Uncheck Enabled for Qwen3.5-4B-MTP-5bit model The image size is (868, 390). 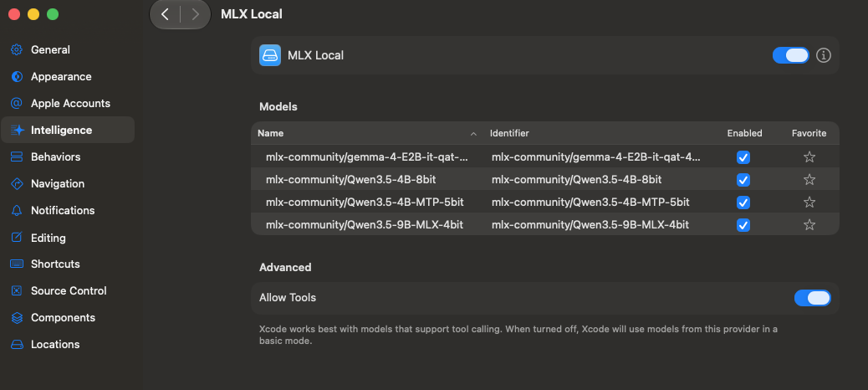743,203
